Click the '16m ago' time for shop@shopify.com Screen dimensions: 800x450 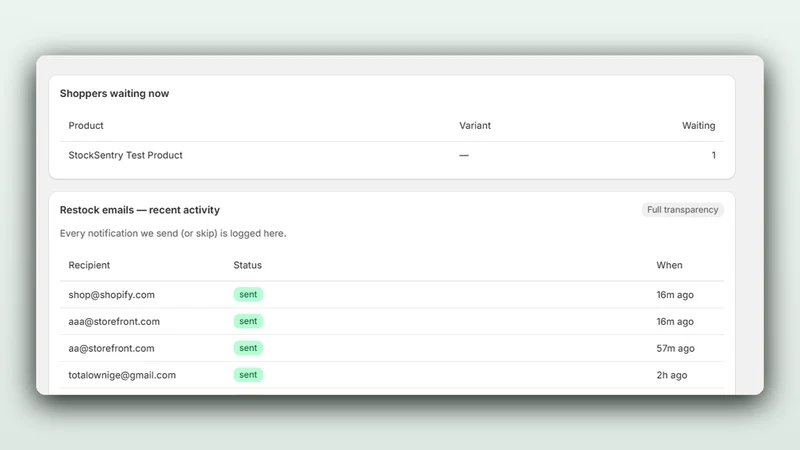[x=674, y=295]
